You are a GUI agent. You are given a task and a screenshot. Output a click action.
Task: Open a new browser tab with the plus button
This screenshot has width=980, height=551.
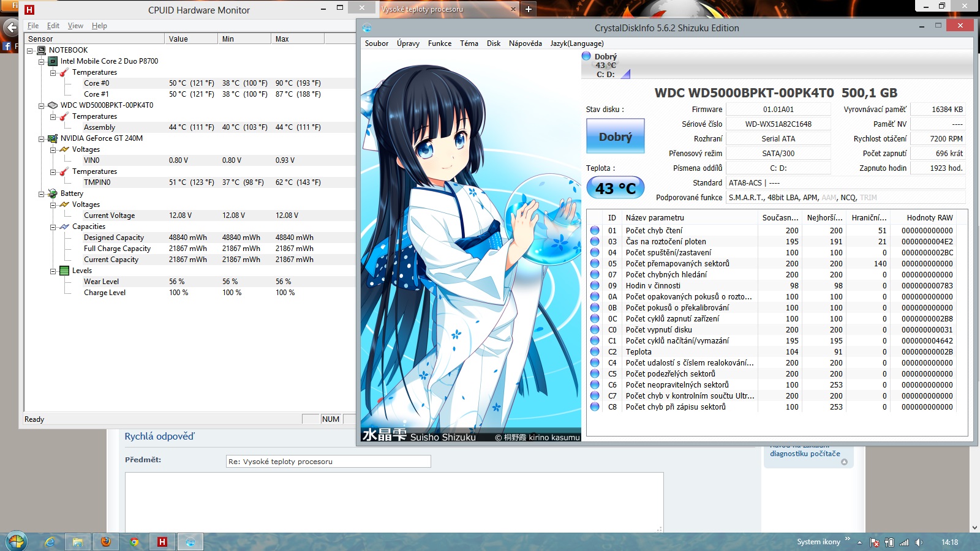click(x=528, y=9)
